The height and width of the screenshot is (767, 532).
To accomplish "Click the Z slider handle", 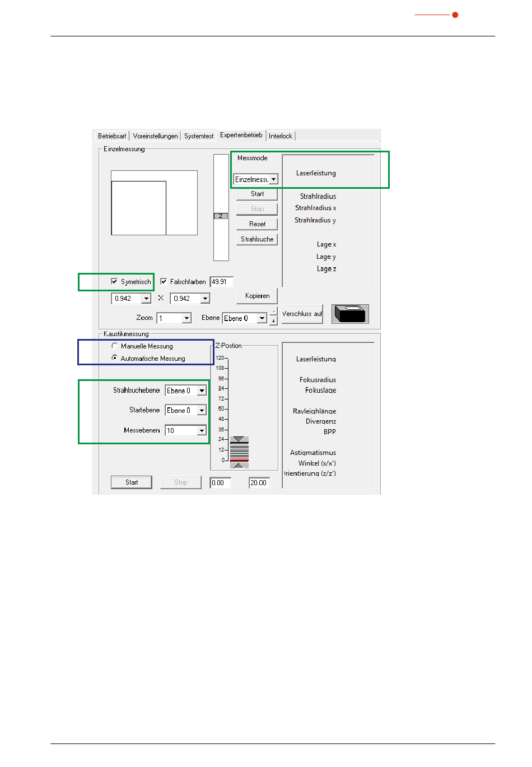I will tap(221, 216).
